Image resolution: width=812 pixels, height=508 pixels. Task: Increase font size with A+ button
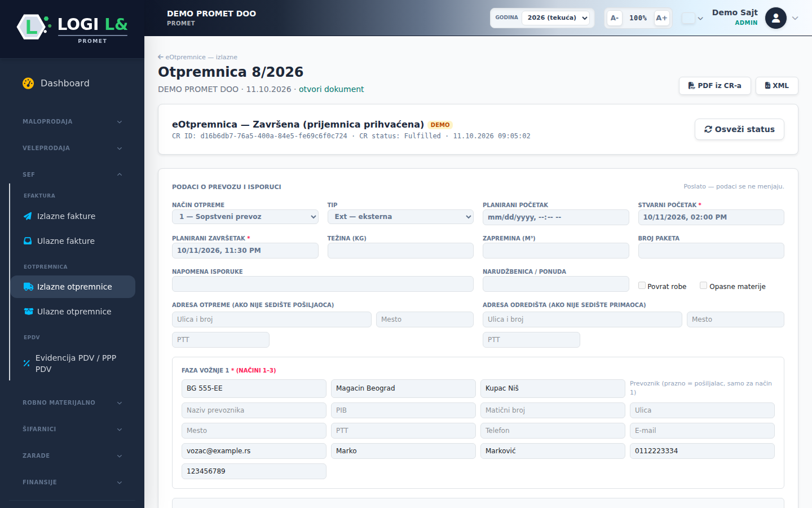661,18
